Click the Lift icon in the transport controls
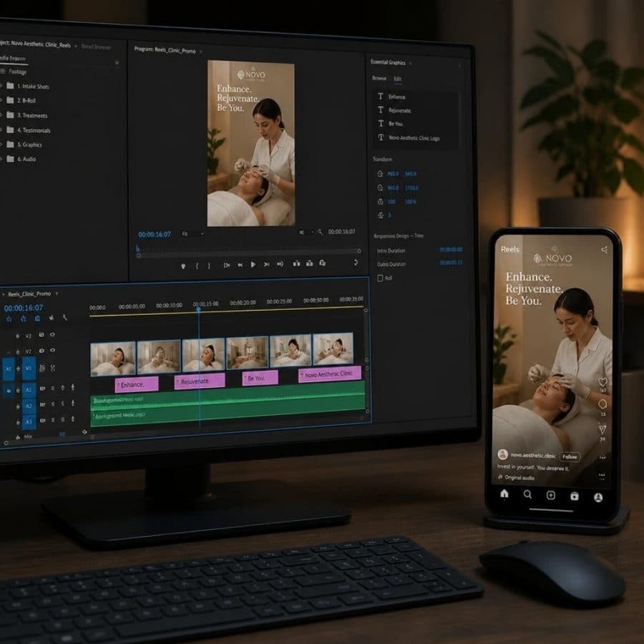 pyautogui.click(x=296, y=263)
